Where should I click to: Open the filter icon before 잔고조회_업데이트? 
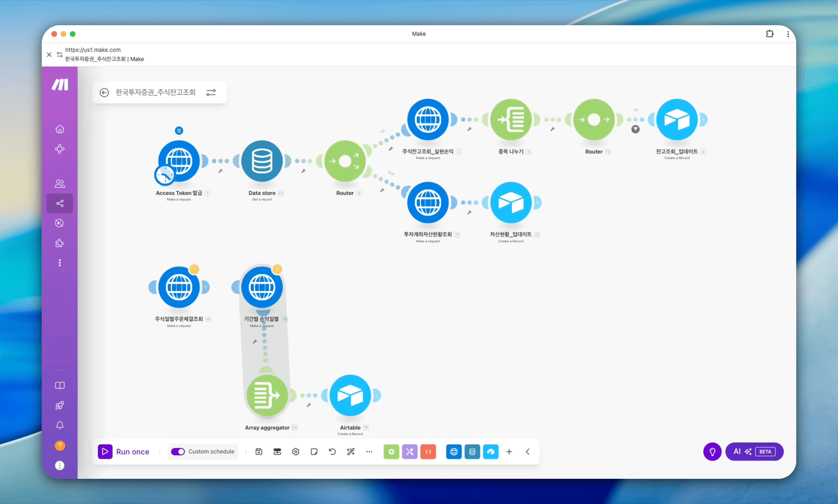point(635,129)
